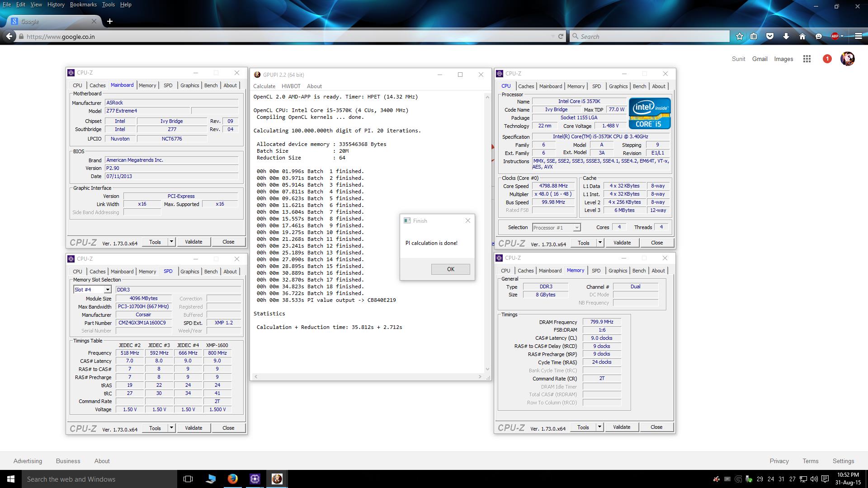Select the Google browser tab
The image size is (868, 488).
coord(53,21)
